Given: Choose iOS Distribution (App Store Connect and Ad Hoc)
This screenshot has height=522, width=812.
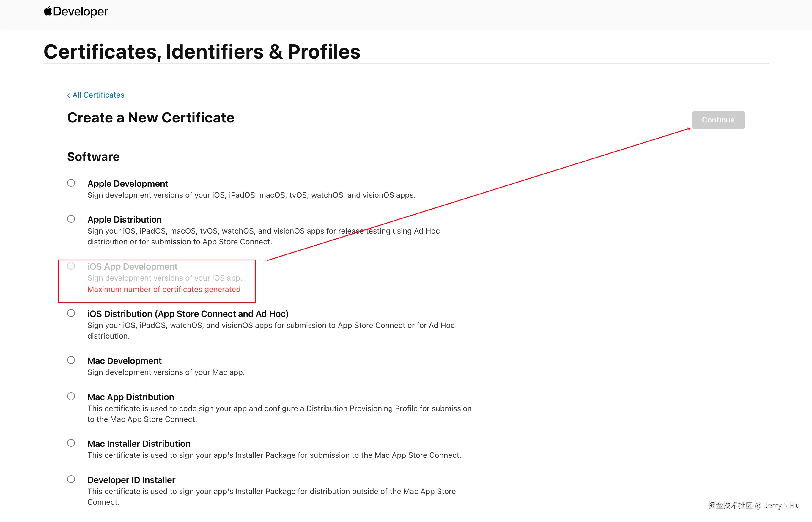Looking at the screenshot, I should 71,313.
